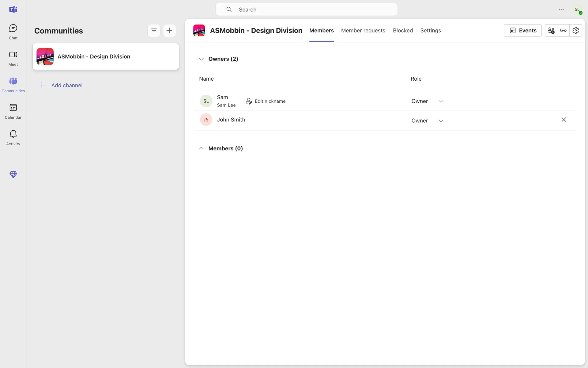Viewport: 588px width, 368px height.
Task: Click the Add channel link
Action: click(x=66, y=85)
